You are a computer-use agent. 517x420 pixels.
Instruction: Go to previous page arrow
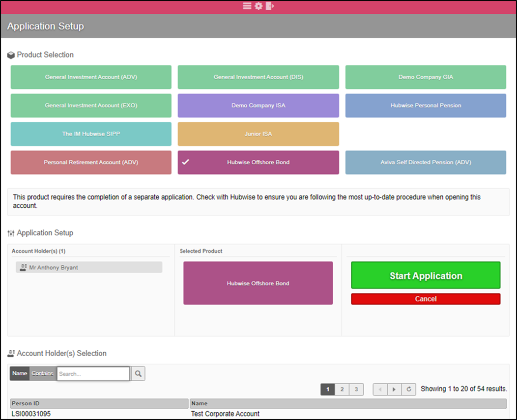coord(380,389)
